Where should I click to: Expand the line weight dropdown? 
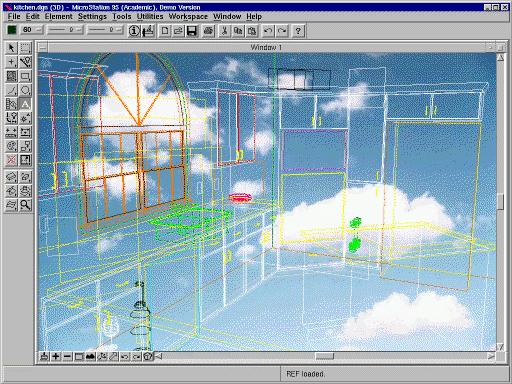tap(105, 30)
